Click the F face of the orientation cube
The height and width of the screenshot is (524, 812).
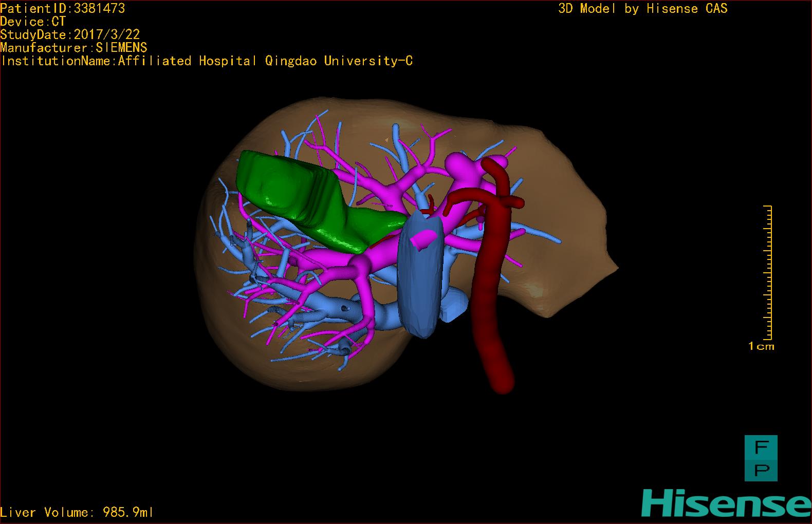click(761, 447)
